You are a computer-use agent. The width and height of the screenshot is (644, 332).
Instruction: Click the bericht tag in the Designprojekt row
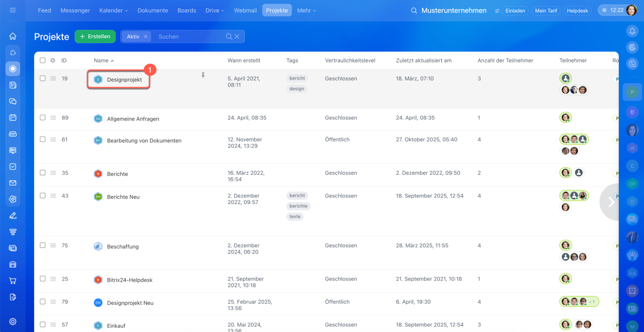coord(297,79)
